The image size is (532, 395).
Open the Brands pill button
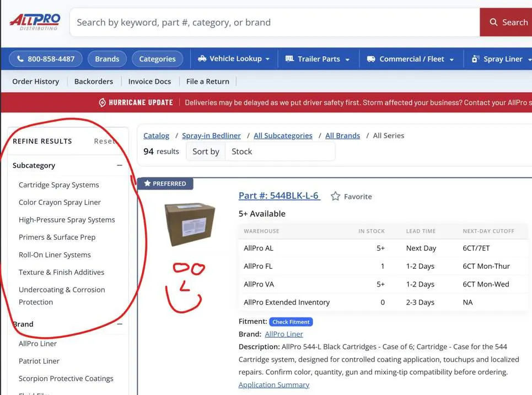click(107, 59)
